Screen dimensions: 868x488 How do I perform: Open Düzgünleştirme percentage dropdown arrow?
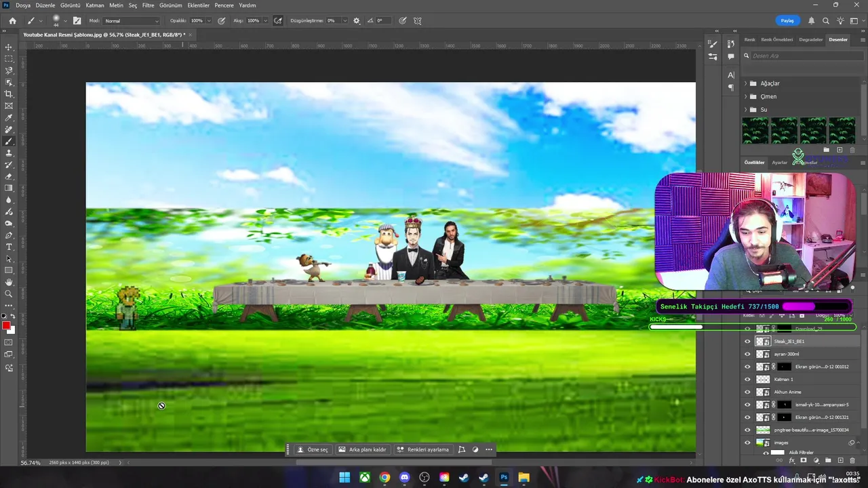point(344,20)
